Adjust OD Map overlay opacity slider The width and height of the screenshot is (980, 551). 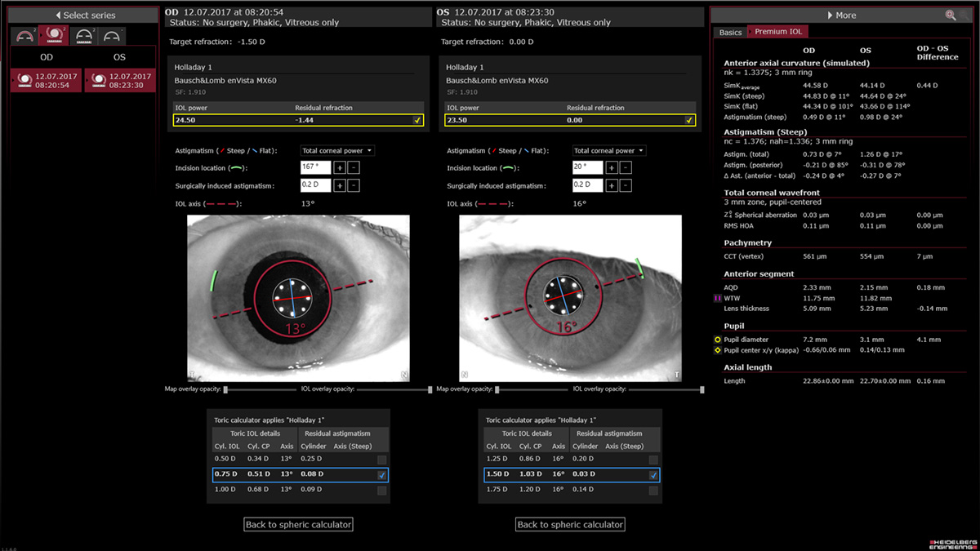pos(259,389)
